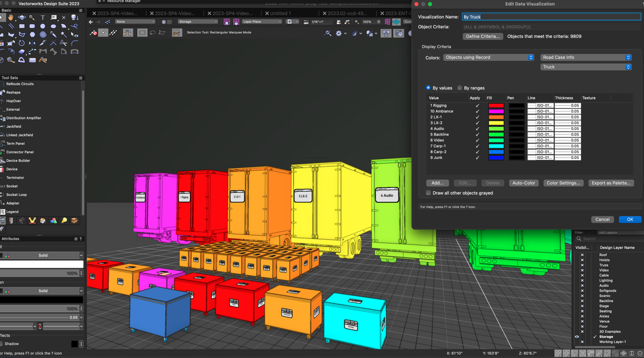This screenshot has width=644, height=358.
Task: Select the Rotate tool
Action: pos(21,43)
